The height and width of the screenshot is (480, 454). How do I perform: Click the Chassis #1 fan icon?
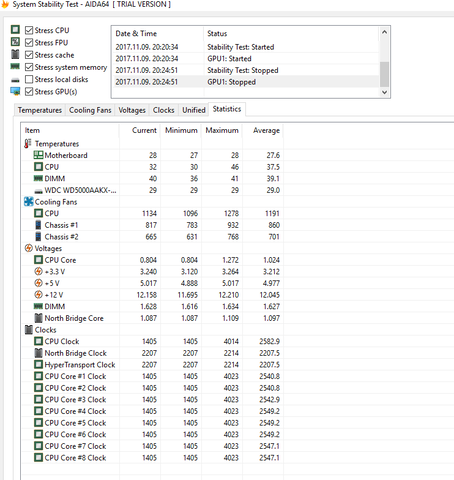coord(39,225)
